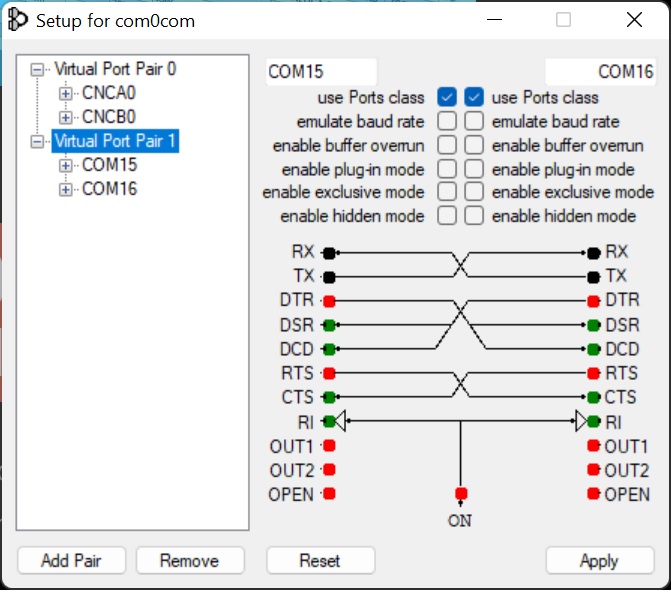Collapse Virtual Port Pair 0 node

pyautogui.click(x=38, y=70)
